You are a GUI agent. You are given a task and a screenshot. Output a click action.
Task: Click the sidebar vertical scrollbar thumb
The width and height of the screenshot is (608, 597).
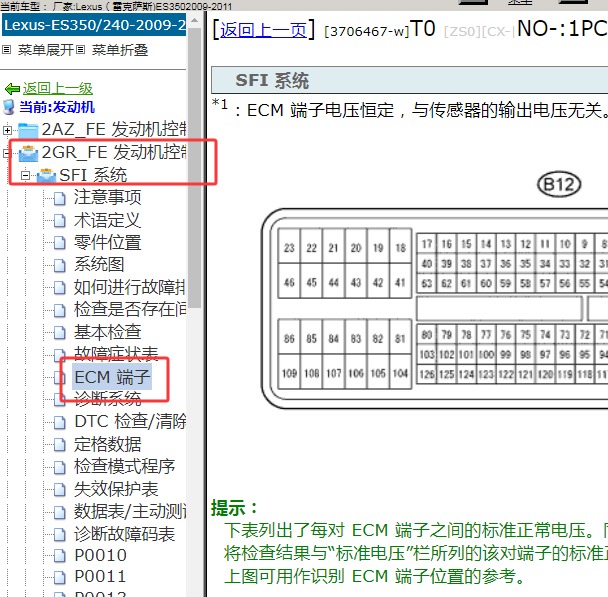[x=195, y=167]
